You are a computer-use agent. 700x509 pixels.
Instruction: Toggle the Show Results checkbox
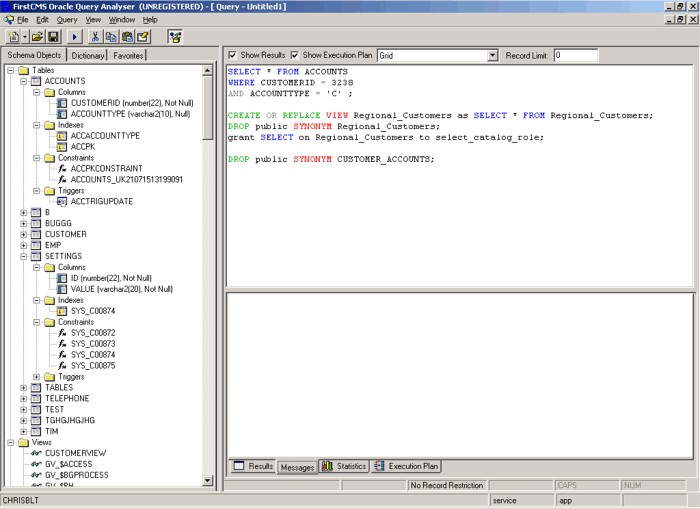click(232, 55)
